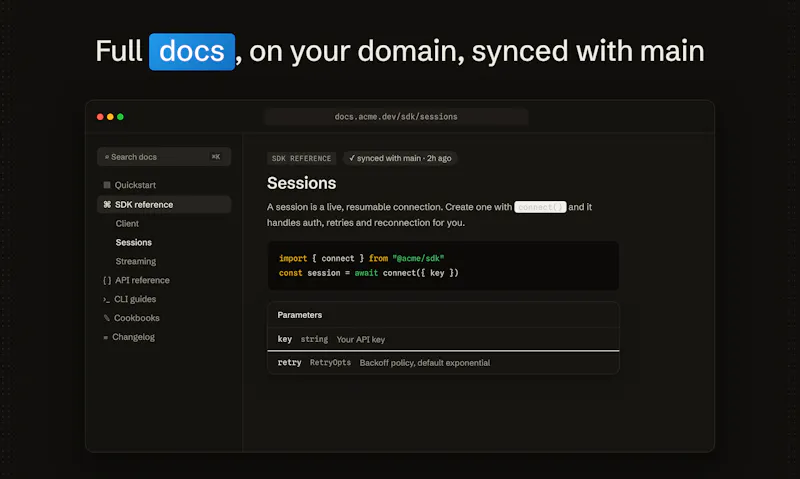Click the SDK reference command icon
800x479 pixels.
pyautogui.click(x=107, y=205)
